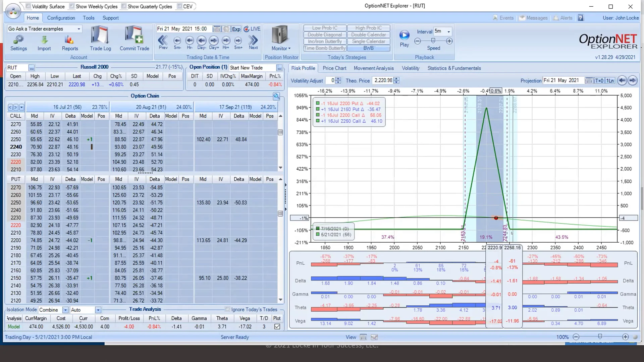
Task: Click the zoom out icon beside 100%
Action: (x=576, y=337)
